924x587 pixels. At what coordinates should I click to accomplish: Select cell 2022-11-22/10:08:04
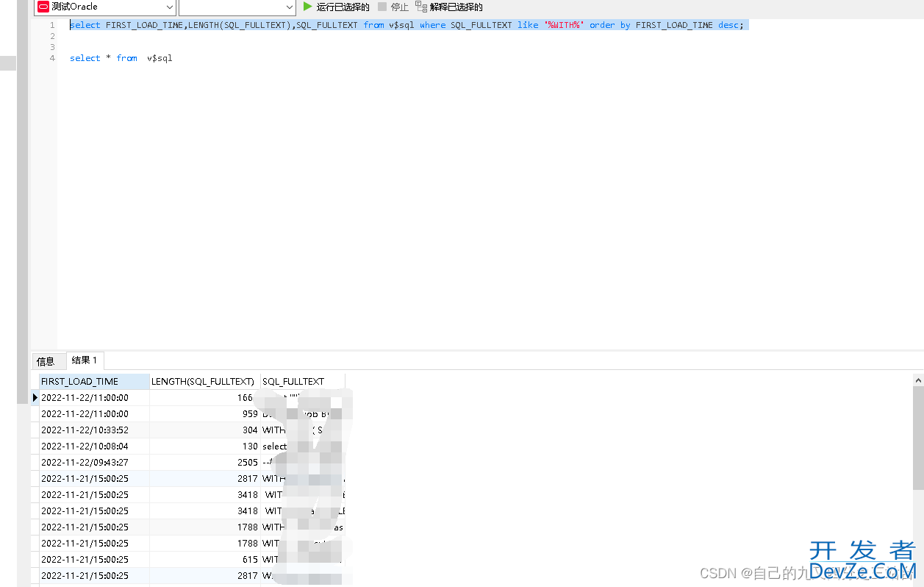95,447
